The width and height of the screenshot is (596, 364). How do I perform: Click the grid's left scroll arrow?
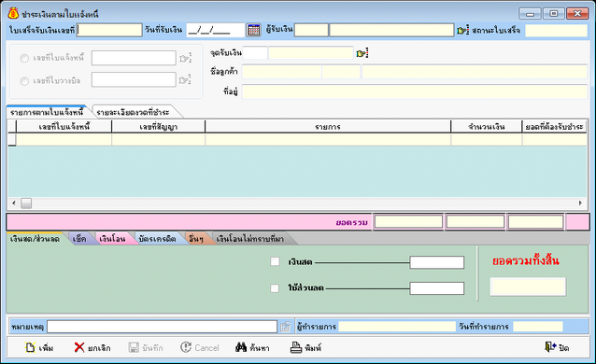(x=14, y=203)
